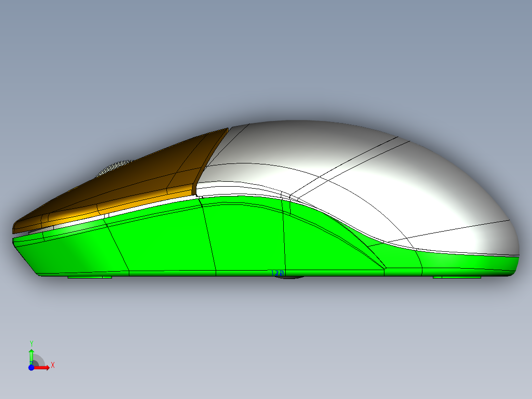Image resolution: width=532 pixels, height=399 pixels.
Task: Click the blue "120" dimension text
Action: point(278,273)
